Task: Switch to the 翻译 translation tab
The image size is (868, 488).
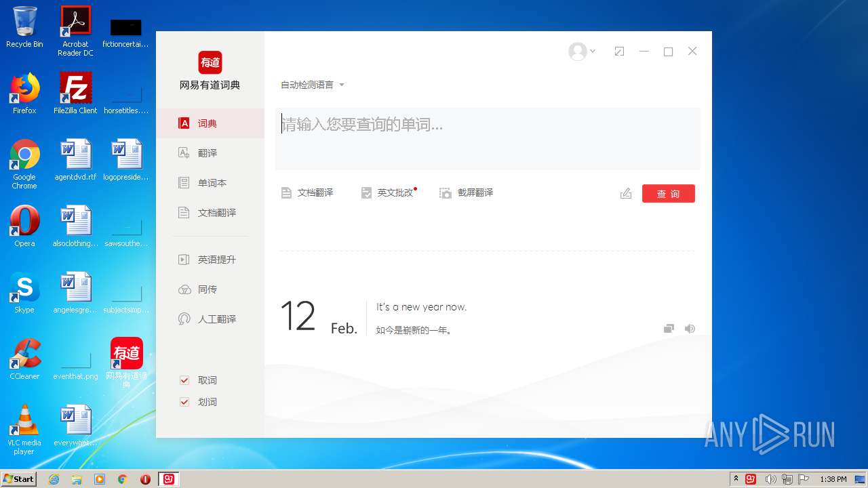Action: [210, 153]
